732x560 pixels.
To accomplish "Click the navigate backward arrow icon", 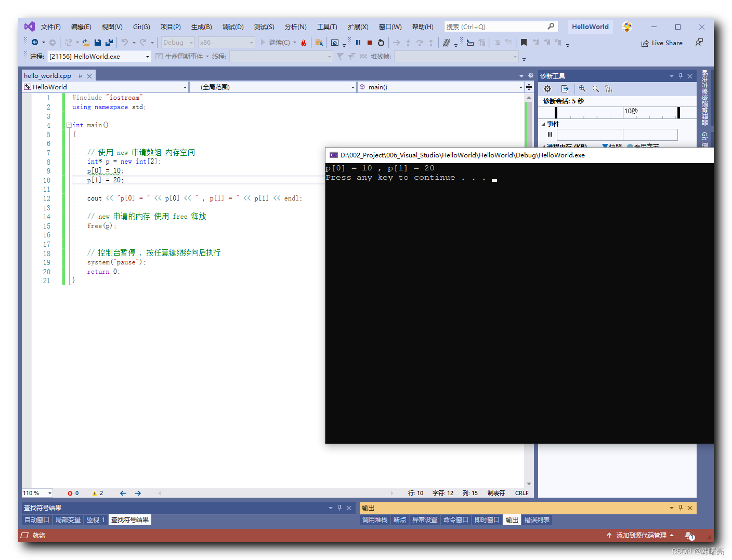I will 35,43.
